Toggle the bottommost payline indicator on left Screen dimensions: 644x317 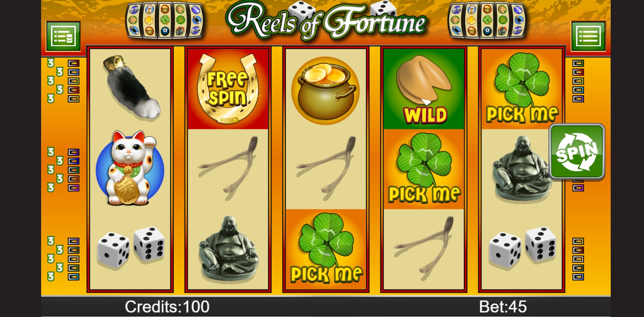pyautogui.click(x=74, y=277)
